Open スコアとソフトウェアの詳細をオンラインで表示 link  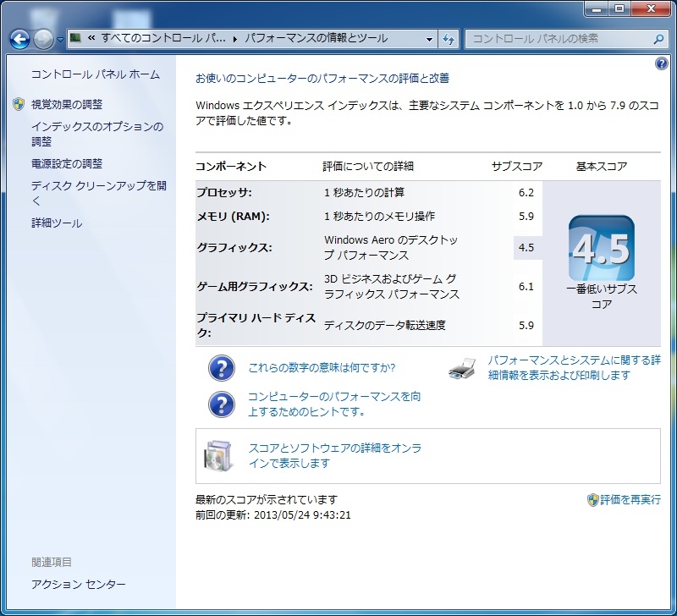334,455
